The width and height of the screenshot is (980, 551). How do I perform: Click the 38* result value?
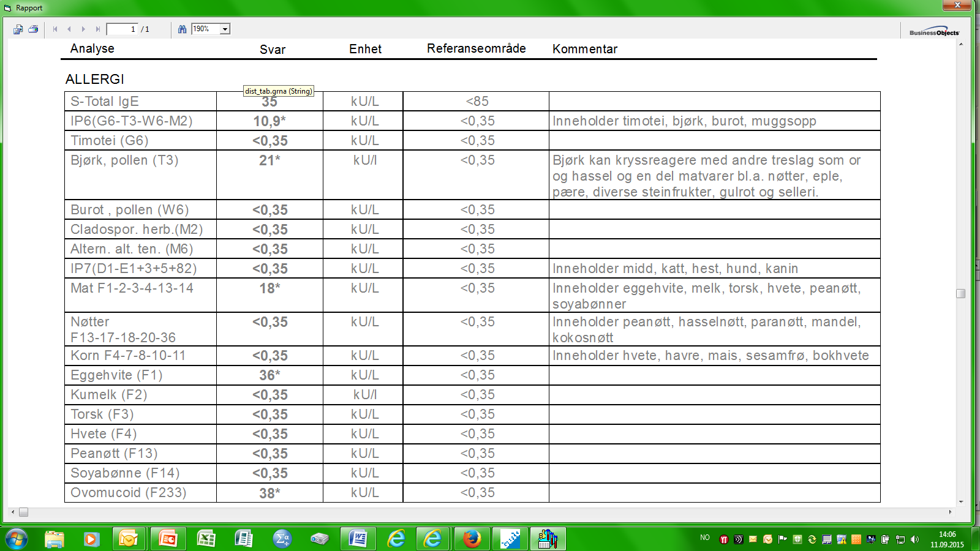pyautogui.click(x=269, y=493)
